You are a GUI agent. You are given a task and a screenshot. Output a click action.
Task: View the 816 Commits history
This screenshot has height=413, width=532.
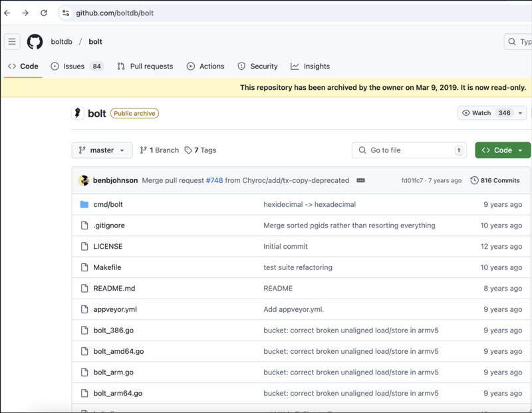495,180
